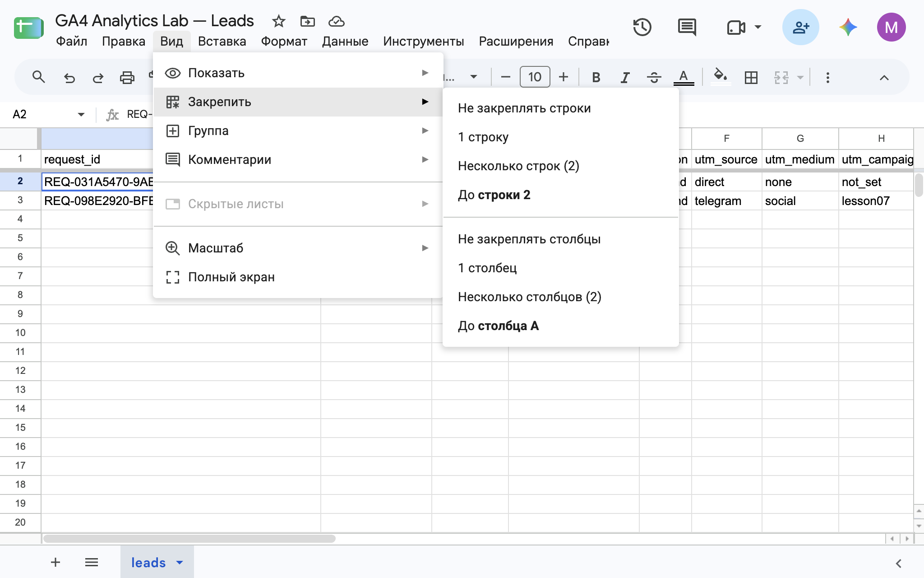The height and width of the screenshot is (578, 924).
Task: Open the Формат menu
Action: tap(284, 41)
